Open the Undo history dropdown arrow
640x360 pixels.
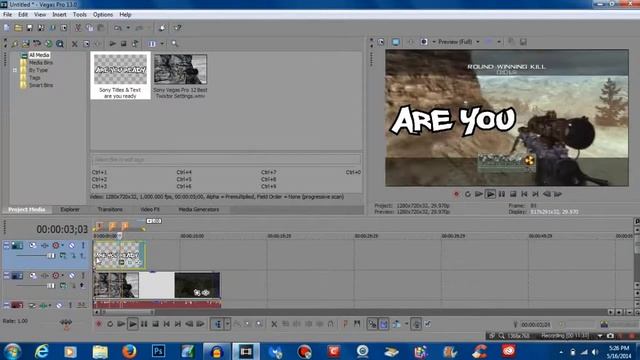tap(128, 28)
